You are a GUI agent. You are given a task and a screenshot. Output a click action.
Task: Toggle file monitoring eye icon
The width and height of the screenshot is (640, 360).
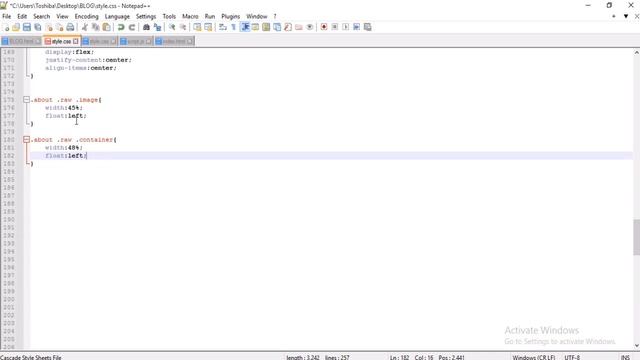click(x=310, y=27)
